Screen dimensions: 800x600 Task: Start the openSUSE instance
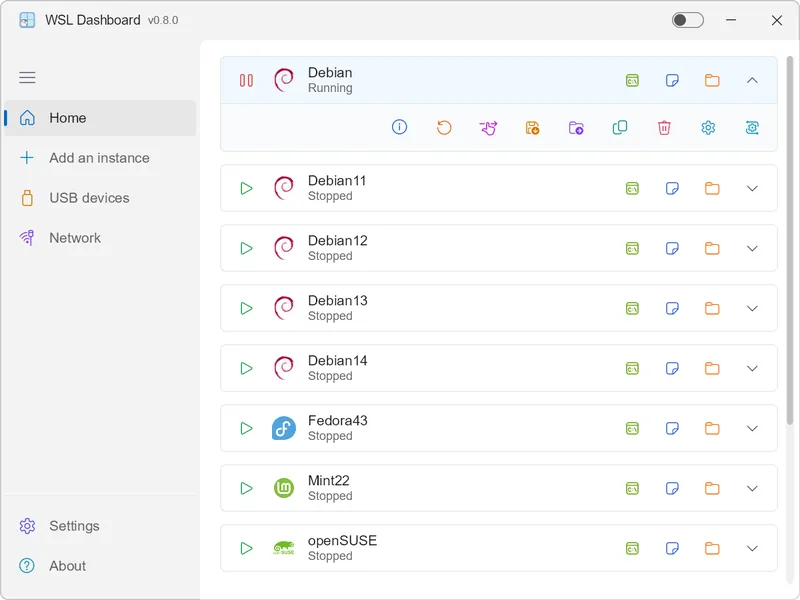click(x=246, y=548)
